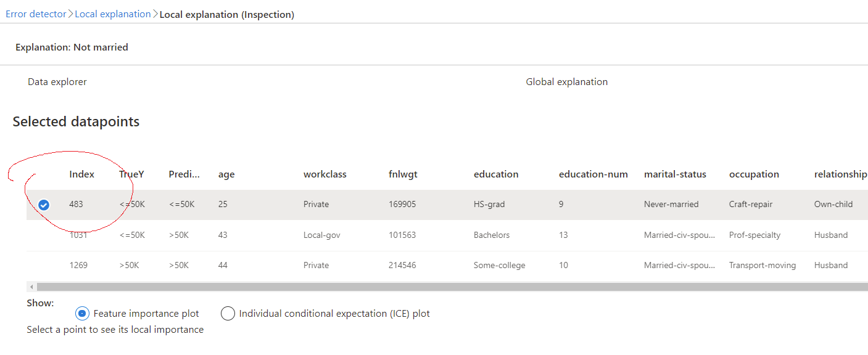Click the fnlwgt column header
The height and width of the screenshot is (355, 868).
[x=403, y=174]
